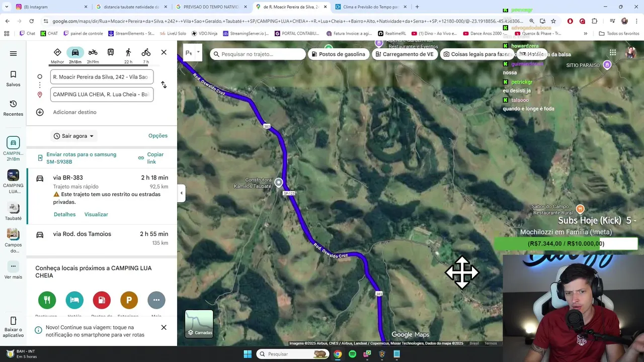Filter Carregamento de VE chip
The height and width of the screenshot is (362, 644).
[x=405, y=54]
